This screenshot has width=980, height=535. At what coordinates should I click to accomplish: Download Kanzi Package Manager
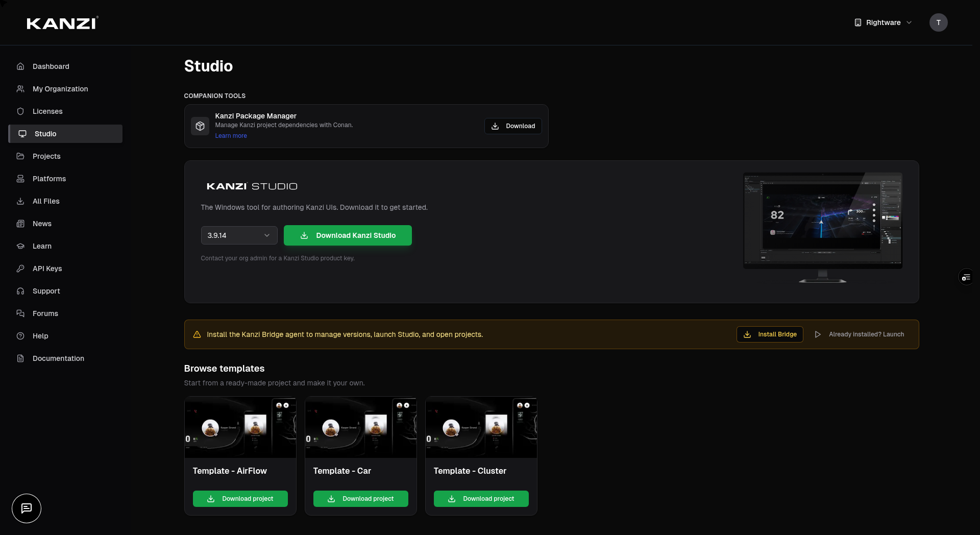513,126
